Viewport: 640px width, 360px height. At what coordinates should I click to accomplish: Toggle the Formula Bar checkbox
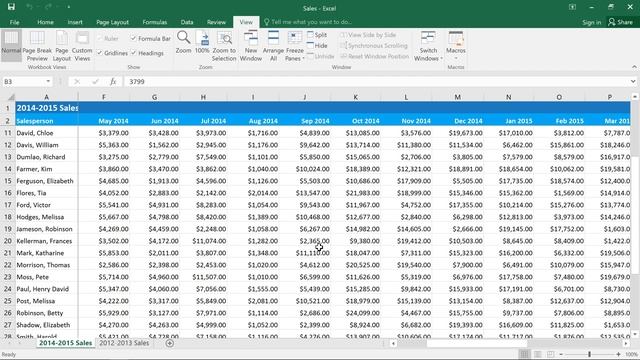coord(150,38)
